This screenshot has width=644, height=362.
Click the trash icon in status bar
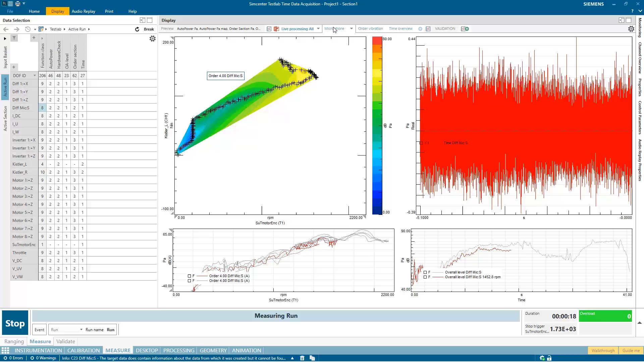(302, 358)
